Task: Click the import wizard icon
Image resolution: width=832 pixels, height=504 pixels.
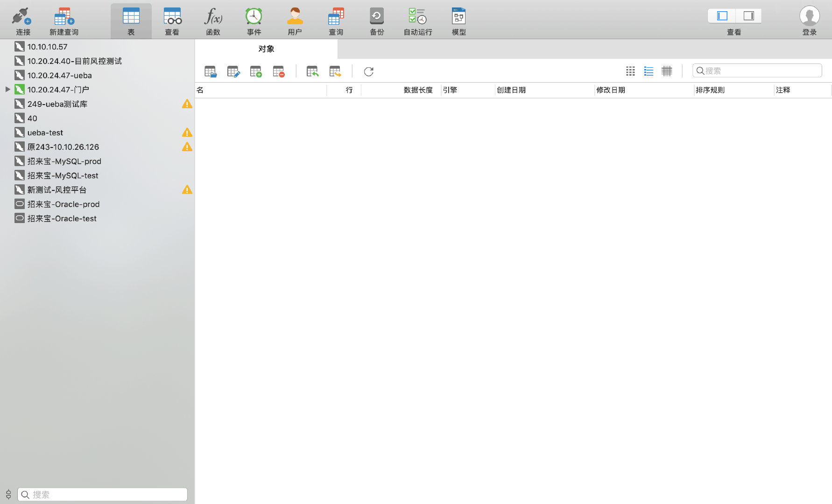Action: point(312,71)
